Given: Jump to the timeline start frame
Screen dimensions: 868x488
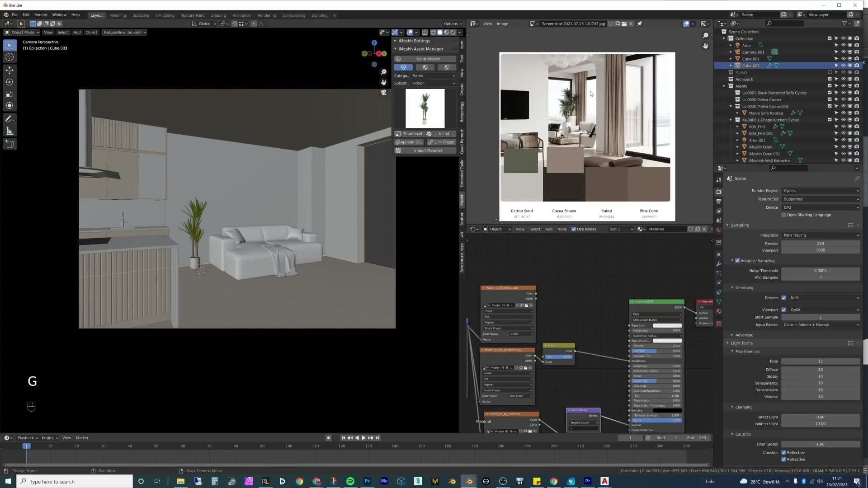Looking at the screenshot, I should (343, 438).
